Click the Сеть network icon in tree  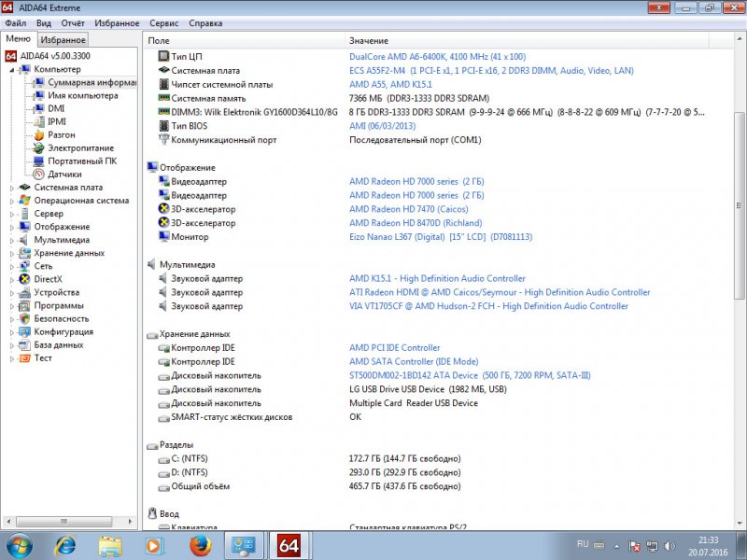25,266
